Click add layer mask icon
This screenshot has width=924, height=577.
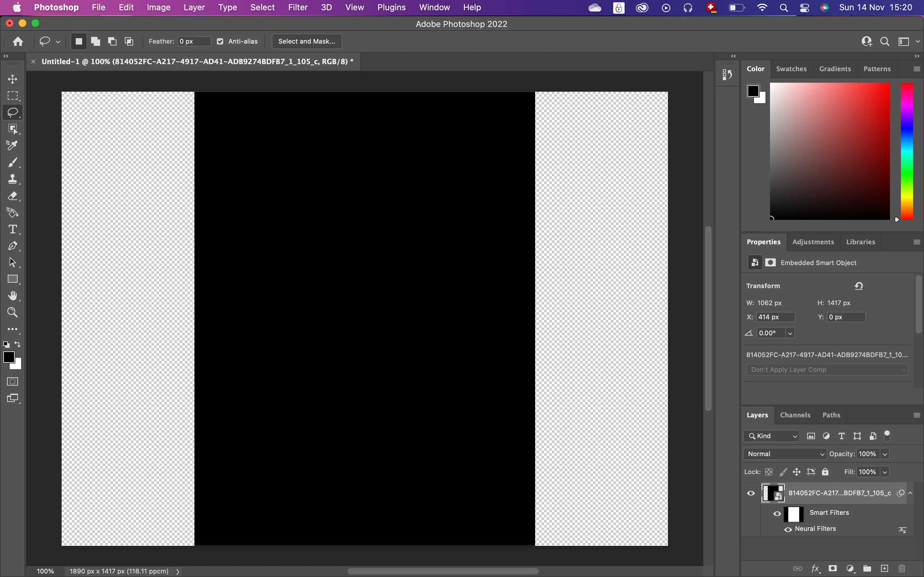pos(833,568)
